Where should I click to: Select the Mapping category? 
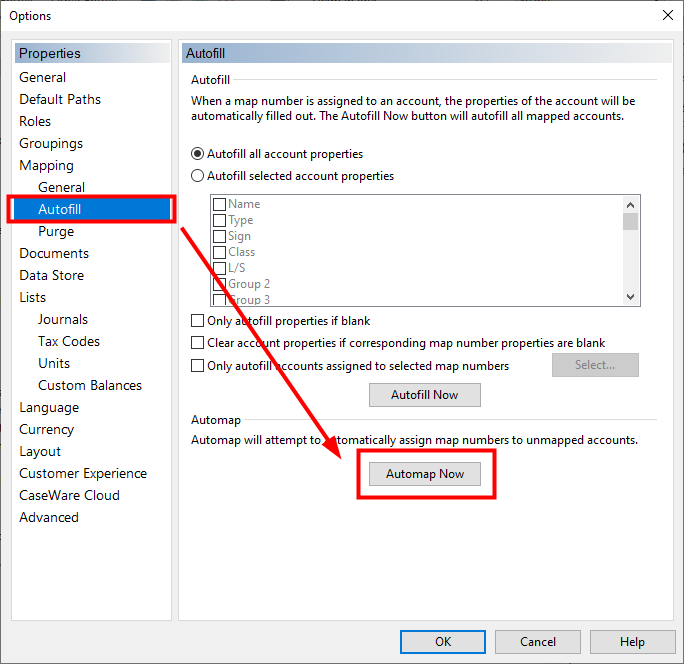(x=47, y=165)
